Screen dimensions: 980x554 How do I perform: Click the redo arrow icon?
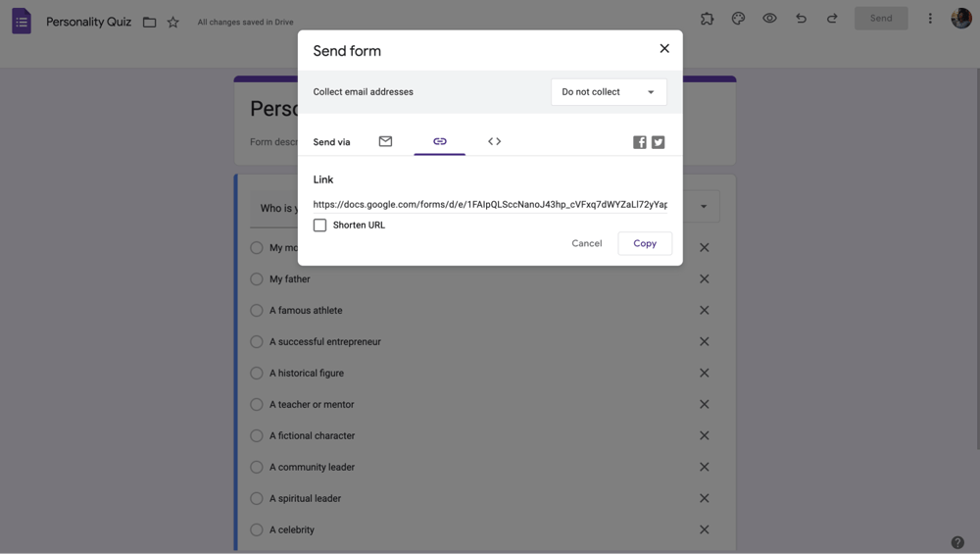pyautogui.click(x=832, y=19)
